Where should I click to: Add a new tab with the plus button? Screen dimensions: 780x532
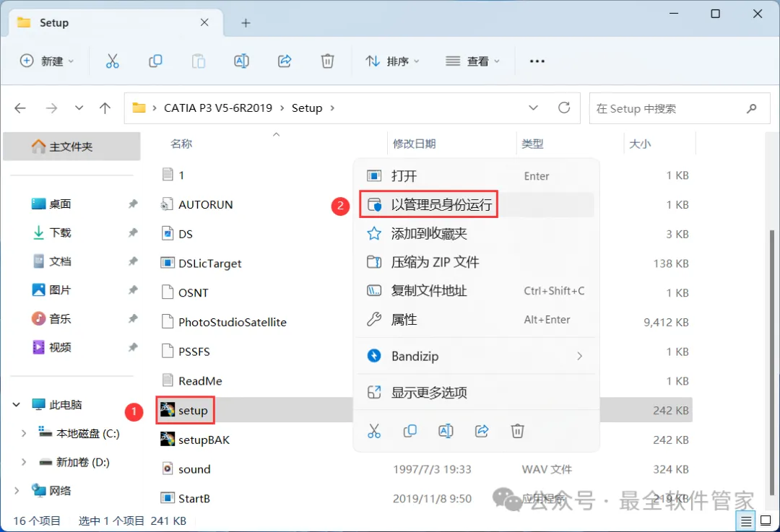click(x=246, y=23)
